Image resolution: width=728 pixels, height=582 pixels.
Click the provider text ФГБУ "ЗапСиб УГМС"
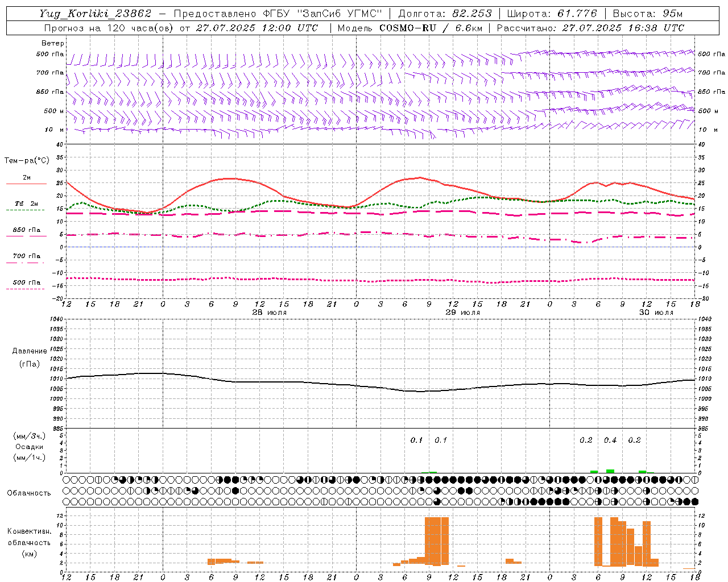tap(322, 14)
